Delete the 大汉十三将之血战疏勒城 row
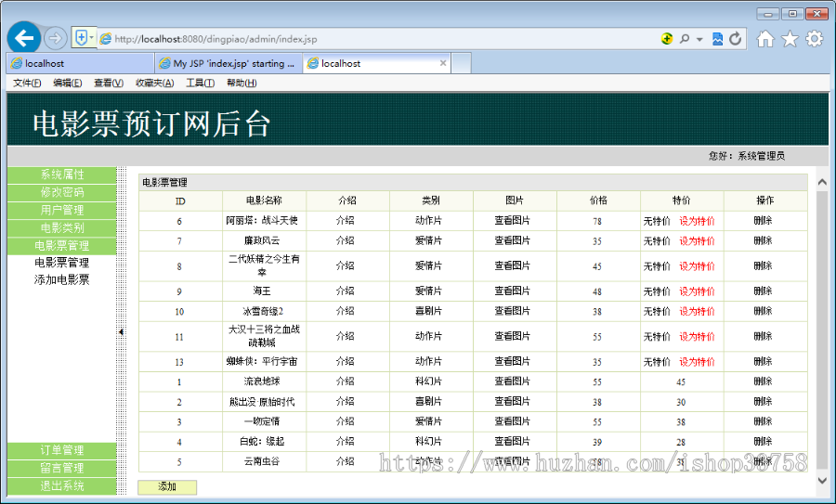The width and height of the screenshot is (836, 504). pos(763,336)
